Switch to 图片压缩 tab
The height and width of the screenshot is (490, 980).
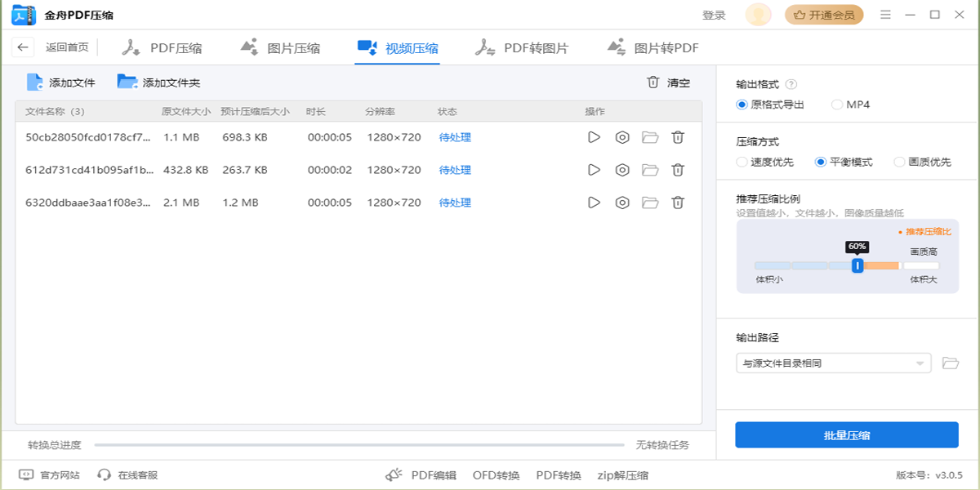(280, 48)
